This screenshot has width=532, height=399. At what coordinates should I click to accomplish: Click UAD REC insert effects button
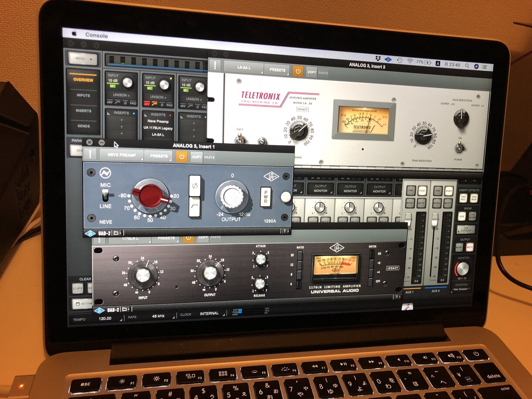point(463,198)
